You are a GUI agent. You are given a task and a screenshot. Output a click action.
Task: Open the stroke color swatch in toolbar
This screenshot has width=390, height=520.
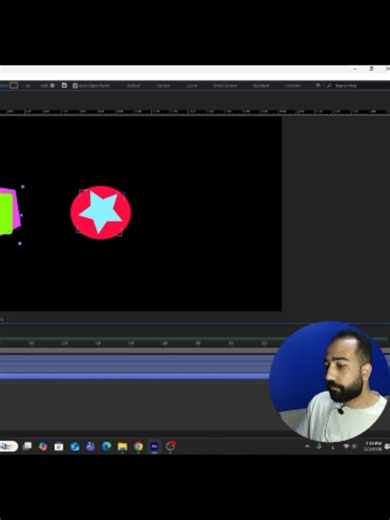(14, 86)
